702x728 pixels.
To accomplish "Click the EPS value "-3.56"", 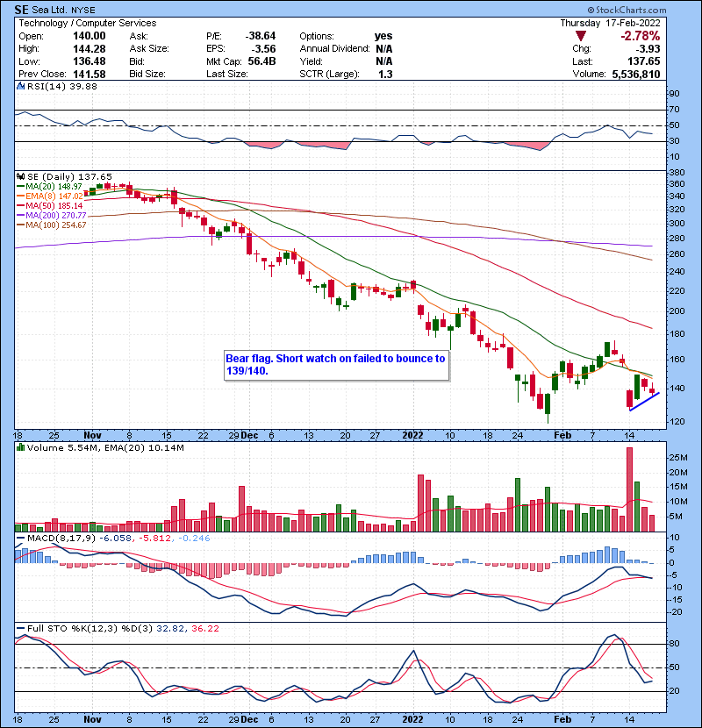I will 263,49.
